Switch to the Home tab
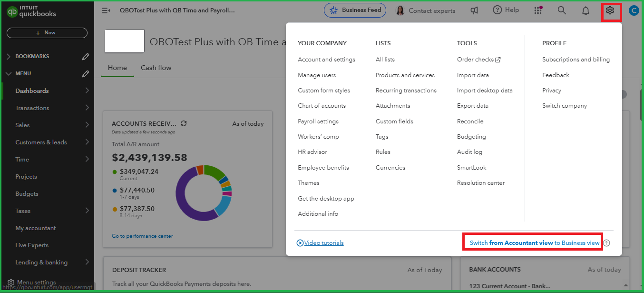The width and height of the screenshot is (644, 293). point(117,68)
